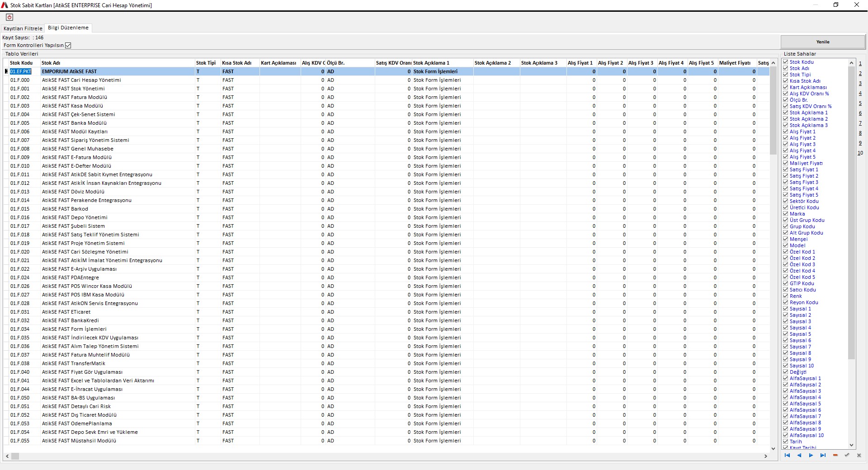This screenshot has height=470, width=868.
Task: Click the orange delete record minus icon
Action: click(x=835, y=456)
